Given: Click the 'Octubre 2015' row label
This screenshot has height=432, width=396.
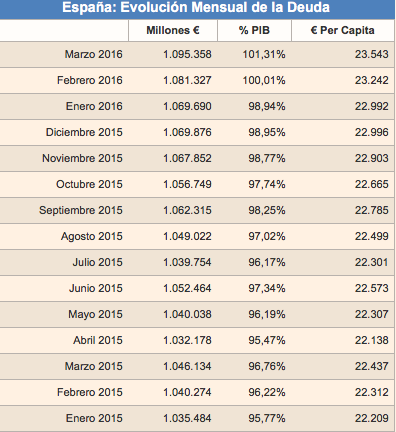Looking at the screenshot, I should (x=89, y=184).
